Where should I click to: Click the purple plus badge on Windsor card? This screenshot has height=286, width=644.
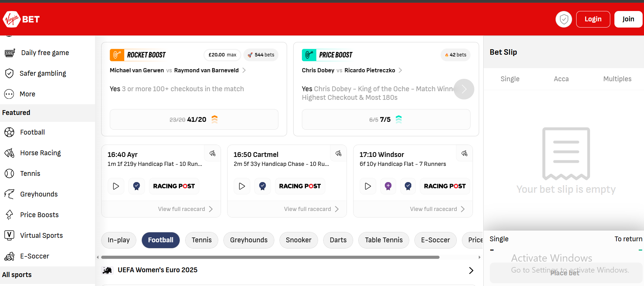coord(388,186)
